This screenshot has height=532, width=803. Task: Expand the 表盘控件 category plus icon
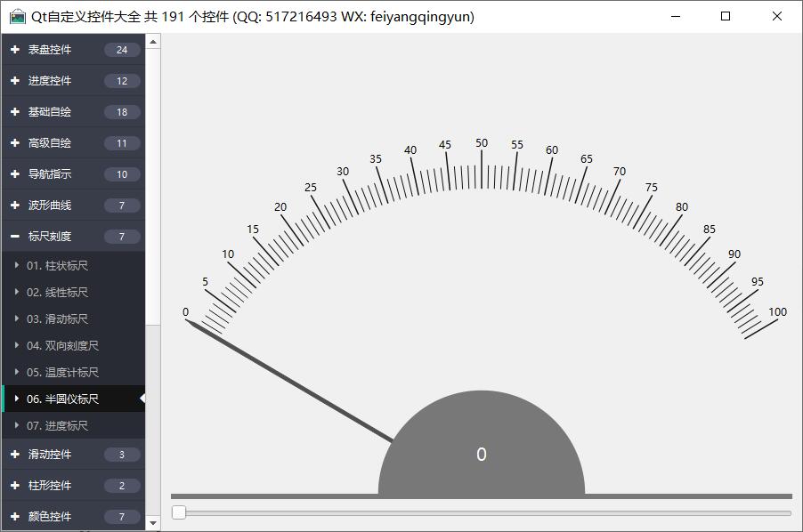point(15,50)
